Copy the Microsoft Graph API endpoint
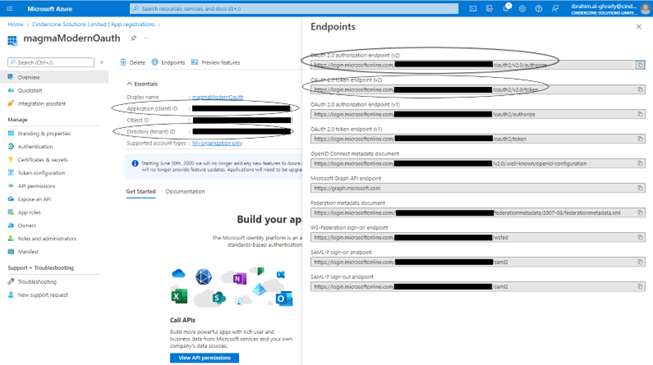Viewport: 653px width, 365px height. click(640, 188)
